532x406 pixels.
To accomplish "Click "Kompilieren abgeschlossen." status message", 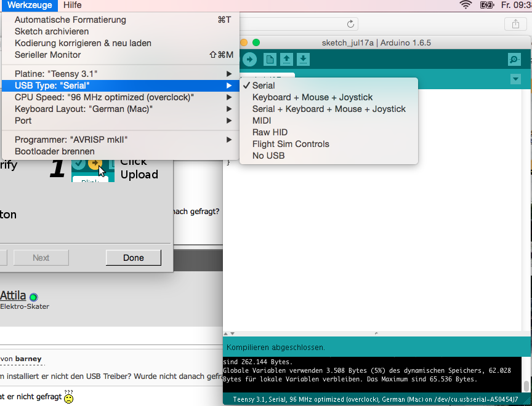I will [x=276, y=348].
